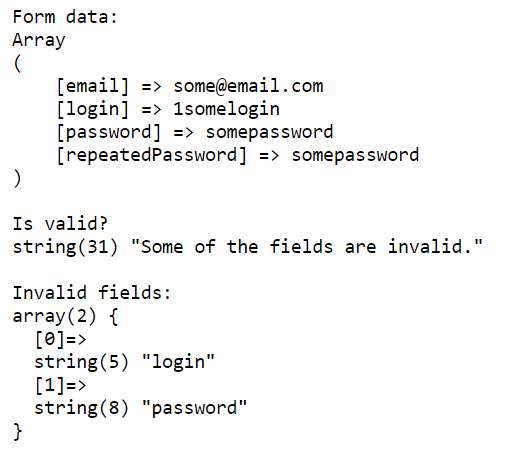The width and height of the screenshot is (513, 463).
Task: Click the word 'Array' below Form data
Action: pos(39,40)
